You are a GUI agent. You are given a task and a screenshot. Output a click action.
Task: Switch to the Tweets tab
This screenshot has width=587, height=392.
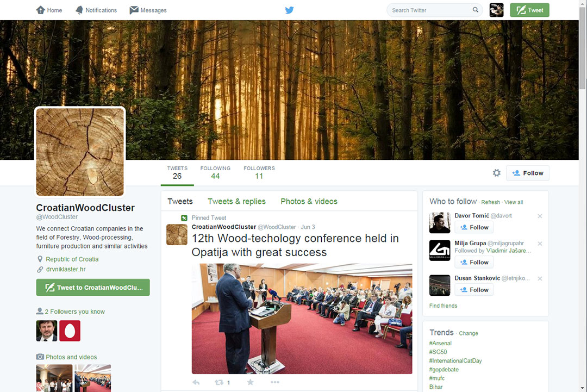(x=180, y=201)
